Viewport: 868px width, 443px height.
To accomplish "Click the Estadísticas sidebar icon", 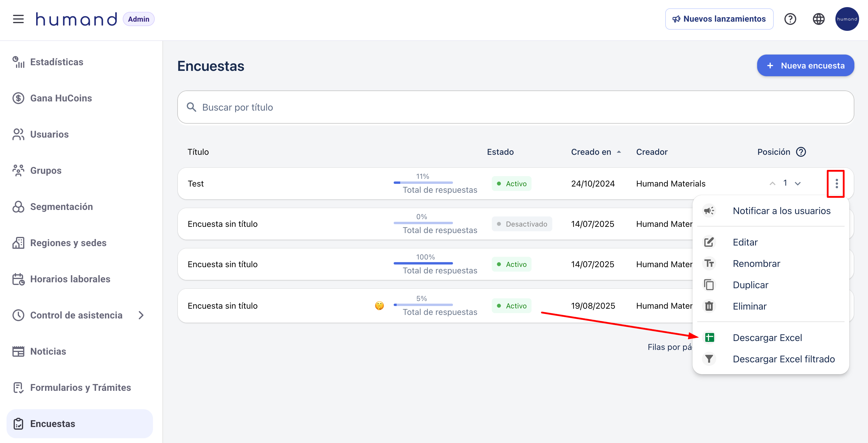I will (x=18, y=62).
